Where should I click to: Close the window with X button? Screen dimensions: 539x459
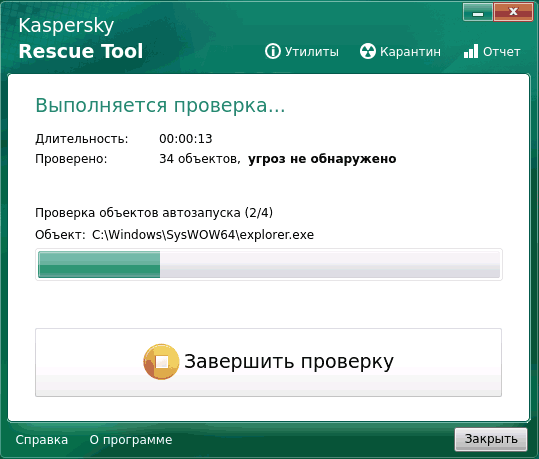(x=513, y=12)
